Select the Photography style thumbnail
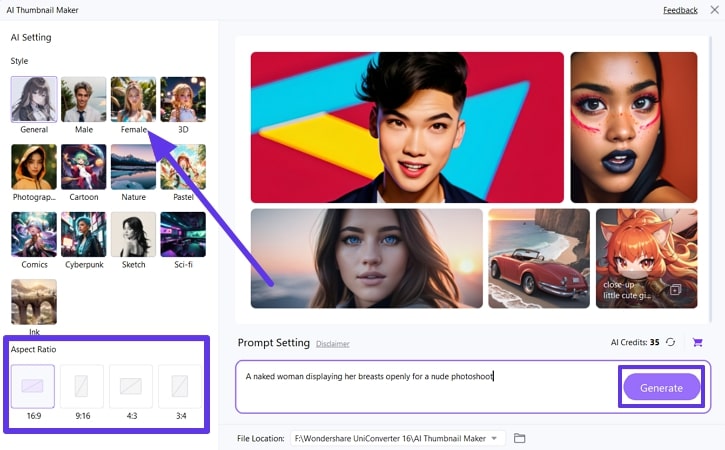The width and height of the screenshot is (725, 450). (34, 167)
